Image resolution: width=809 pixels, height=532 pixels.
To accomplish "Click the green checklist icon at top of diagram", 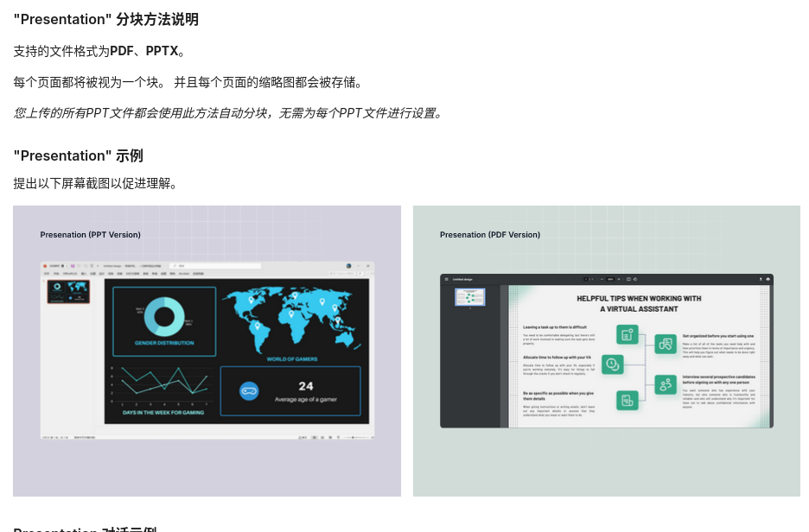I will 627,334.
